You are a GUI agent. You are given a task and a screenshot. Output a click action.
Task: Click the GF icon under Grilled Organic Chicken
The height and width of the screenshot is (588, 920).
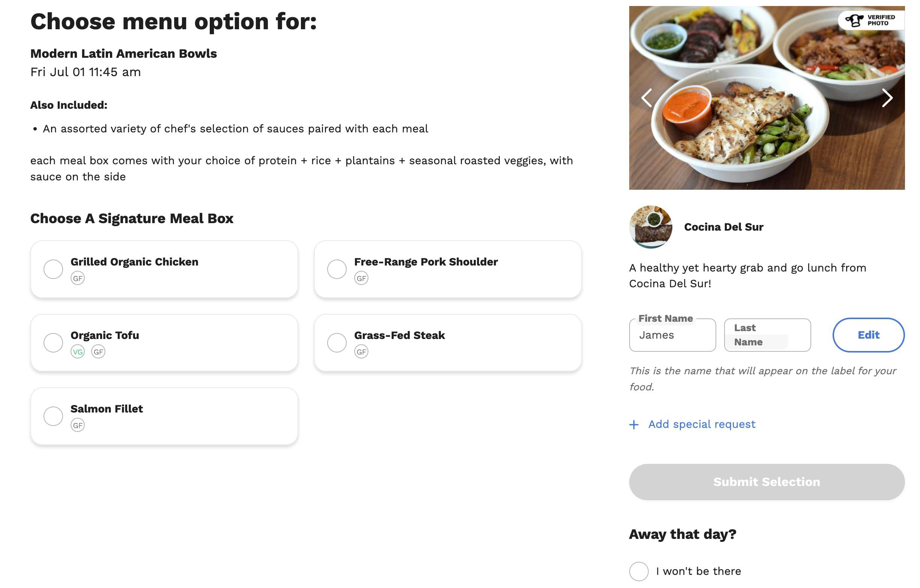[78, 278]
